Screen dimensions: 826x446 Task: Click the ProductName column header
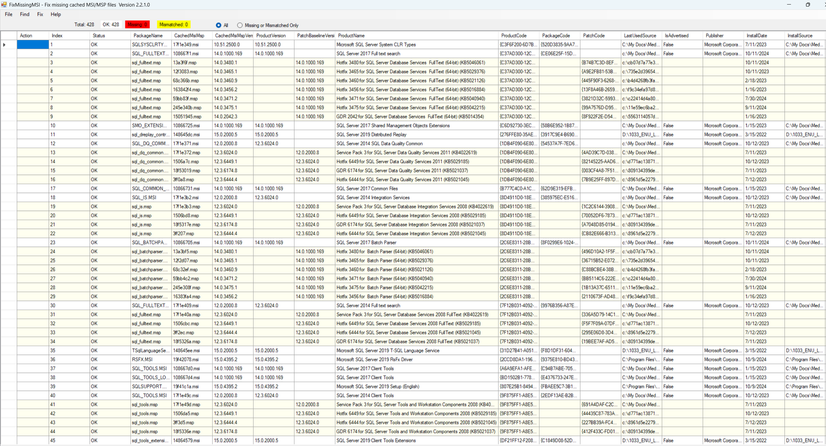click(417, 35)
